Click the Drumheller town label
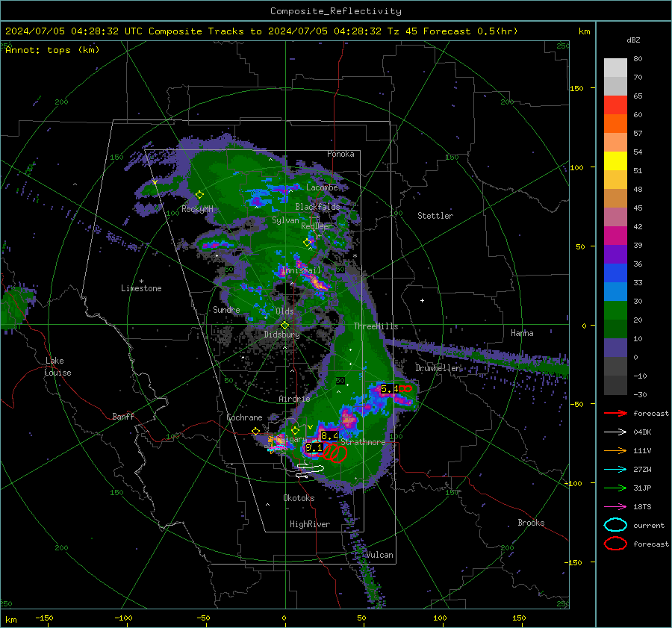Viewport: 672px width, 628px height. point(438,368)
